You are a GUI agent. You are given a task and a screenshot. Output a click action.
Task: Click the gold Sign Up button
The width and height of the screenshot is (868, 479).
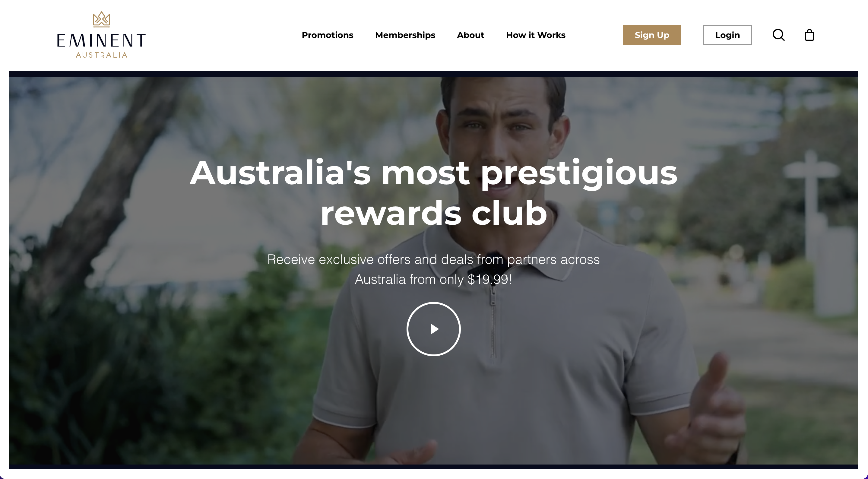coord(652,35)
